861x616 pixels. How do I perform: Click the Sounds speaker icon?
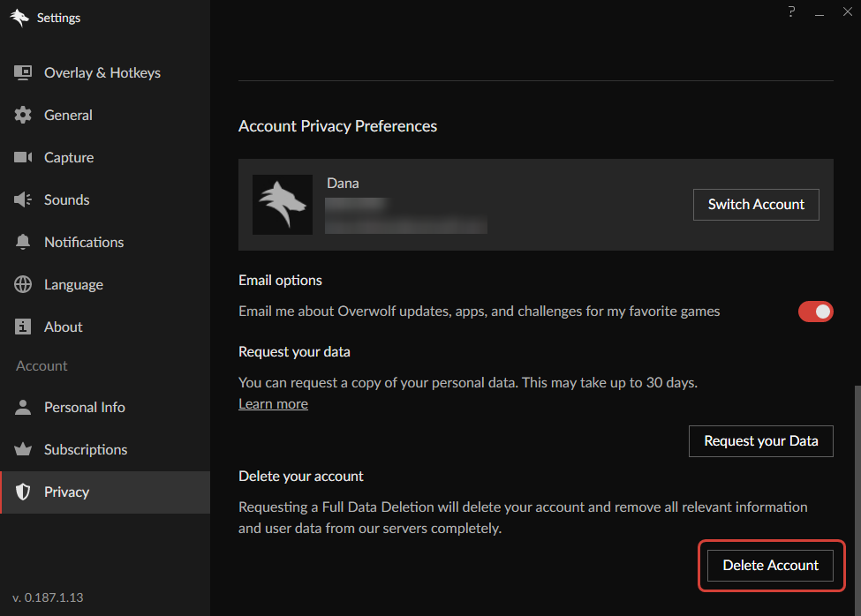(22, 199)
